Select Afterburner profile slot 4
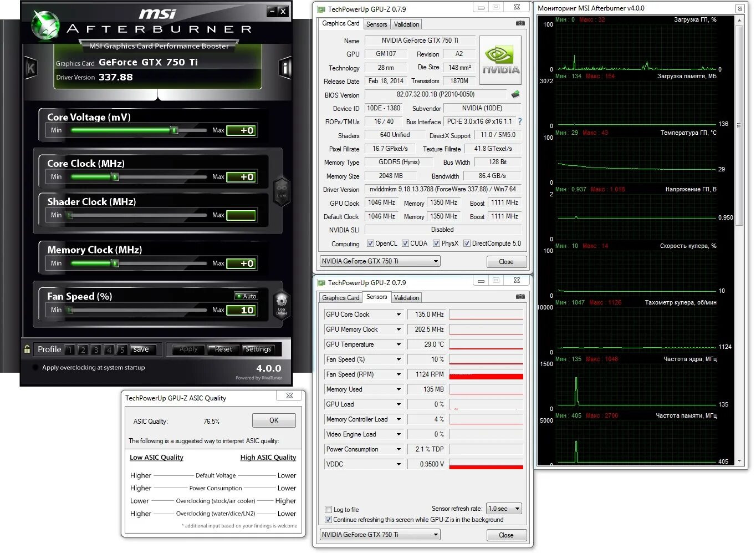Screen dimensions: 756x553 coord(109,349)
